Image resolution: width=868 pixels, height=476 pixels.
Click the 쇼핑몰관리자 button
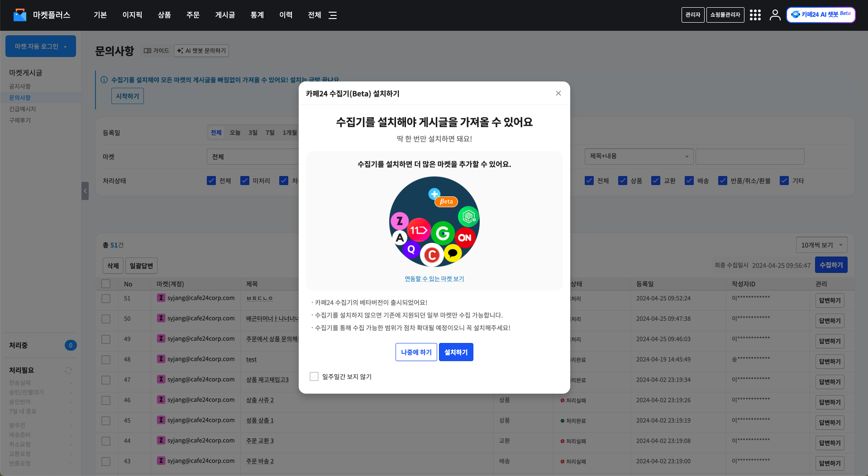pos(725,15)
